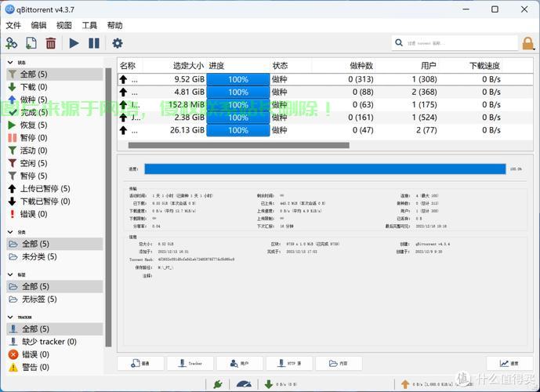Screen dimensions: 540x392
Task: Filter by grey 暂停 (5) status
Action: [x=54, y=176]
